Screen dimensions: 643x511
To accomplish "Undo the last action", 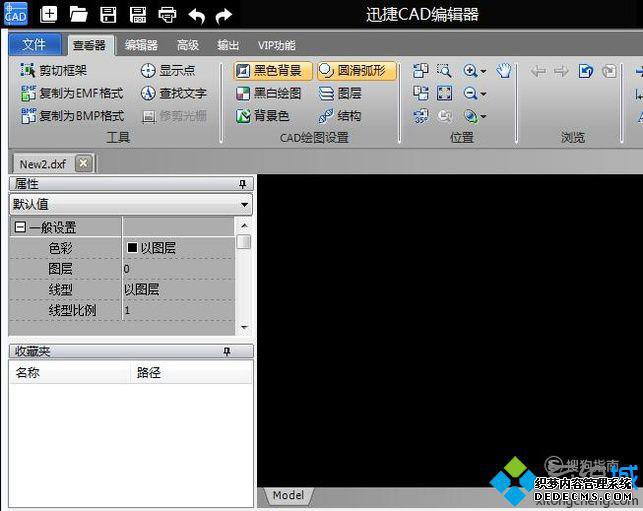I will pos(196,16).
